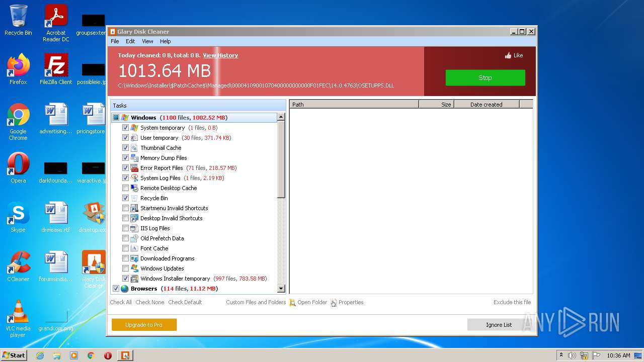Click the Browsers globe icon
This screenshot has height=362, width=644.
pyautogui.click(x=125, y=289)
